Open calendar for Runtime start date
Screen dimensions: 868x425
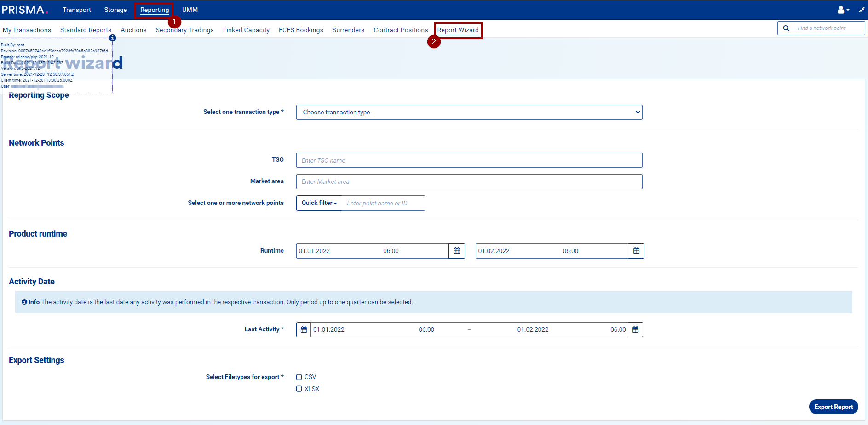(457, 251)
